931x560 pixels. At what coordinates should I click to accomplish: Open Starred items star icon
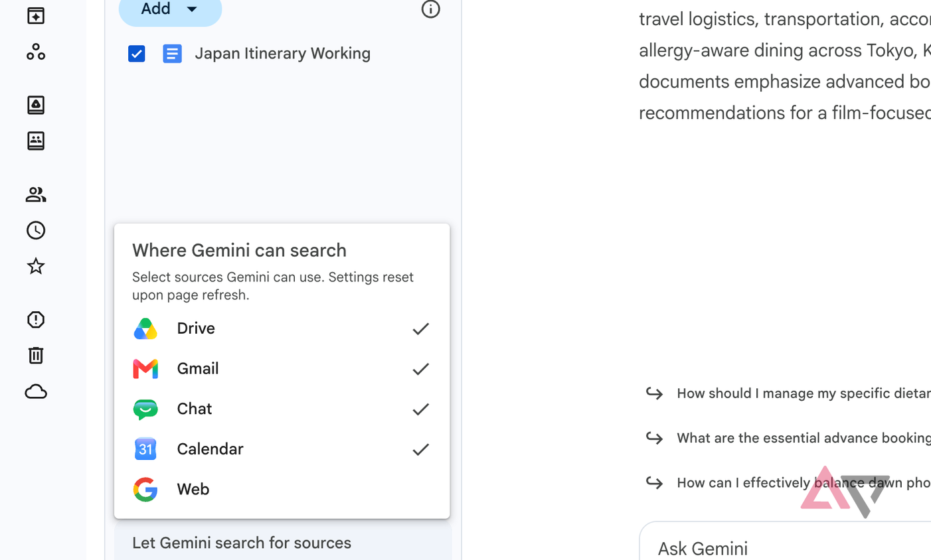[x=36, y=266]
